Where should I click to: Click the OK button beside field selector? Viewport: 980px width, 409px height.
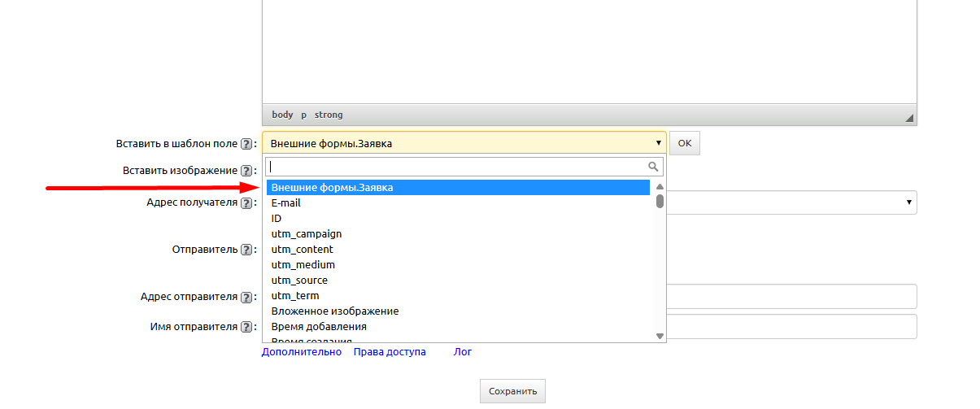(x=684, y=143)
